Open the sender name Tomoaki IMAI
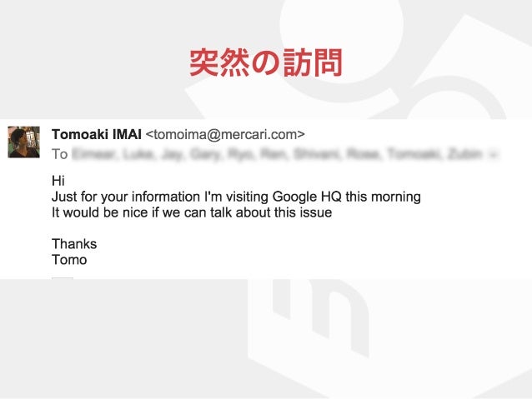This screenshot has width=532, height=399. 97,135
